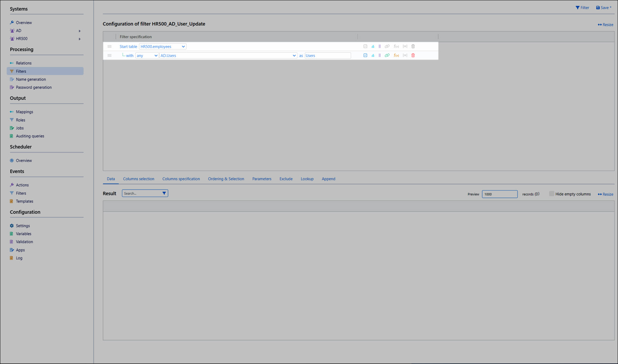Expand the HR500 system submenu arrow

[80, 39]
